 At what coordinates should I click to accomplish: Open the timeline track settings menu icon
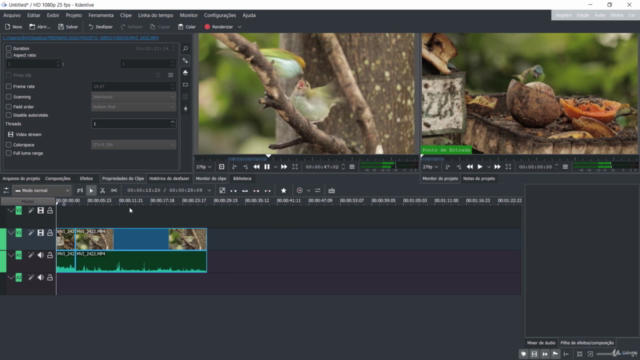pyautogui.click(x=6, y=191)
